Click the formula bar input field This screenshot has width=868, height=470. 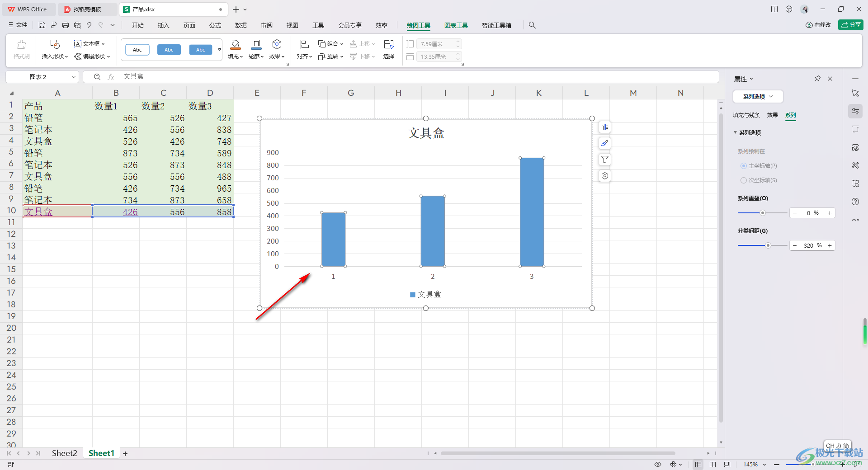[x=419, y=77]
